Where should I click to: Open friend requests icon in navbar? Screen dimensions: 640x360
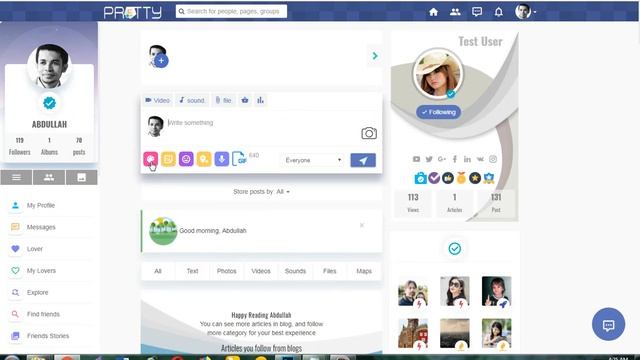click(x=455, y=12)
